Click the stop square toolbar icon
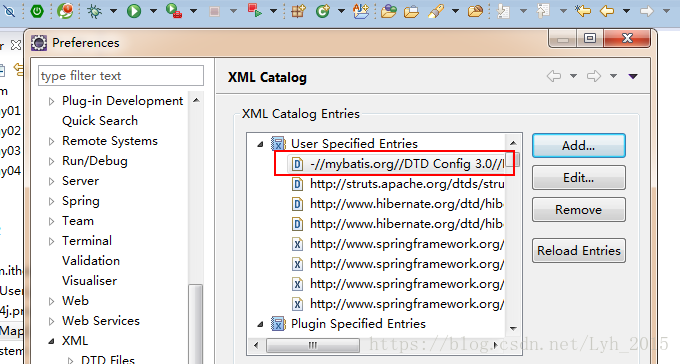Viewport: 680px width, 364px height. coord(214,11)
